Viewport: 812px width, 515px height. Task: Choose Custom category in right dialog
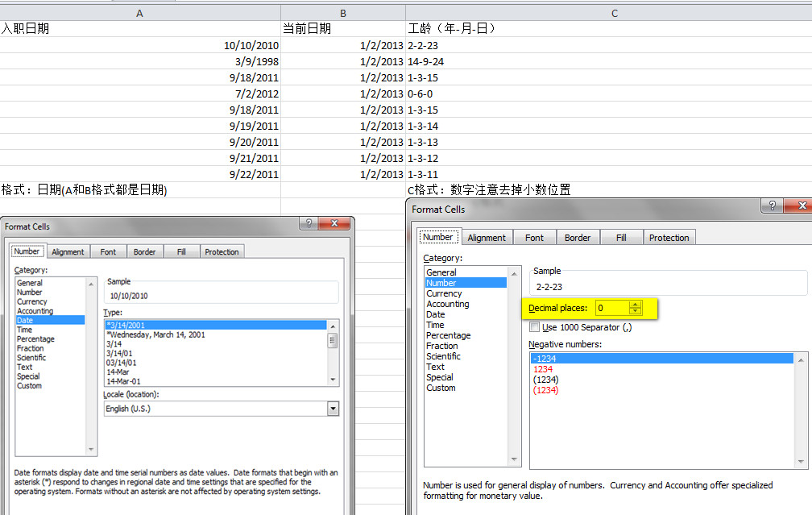coord(441,388)
